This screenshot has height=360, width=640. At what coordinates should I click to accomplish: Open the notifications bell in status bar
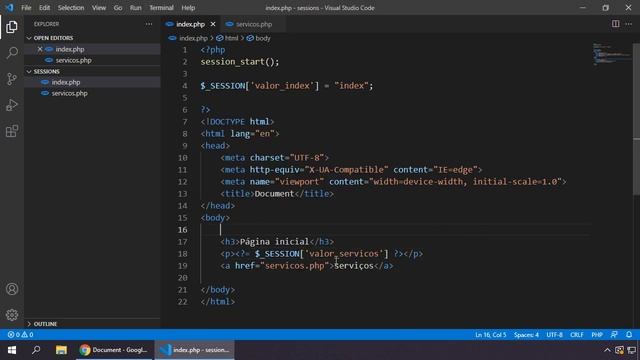[629, 335]
